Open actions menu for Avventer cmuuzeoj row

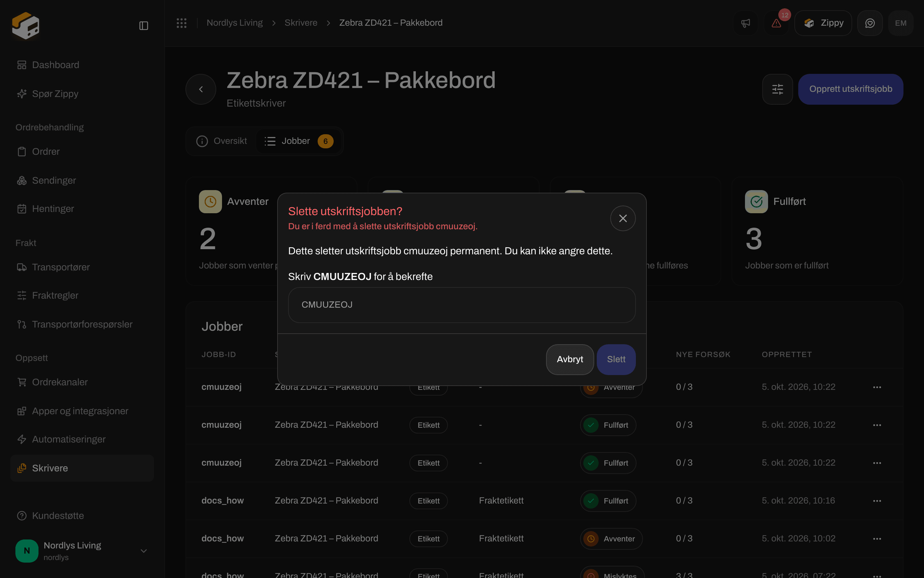click(x=877, y=387)
